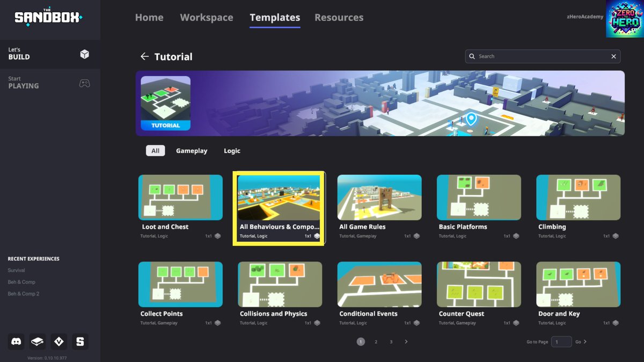The height and width of the screenshot is (362, 644).
Task: Filter templates by Logic
Action: coord(232,151)
